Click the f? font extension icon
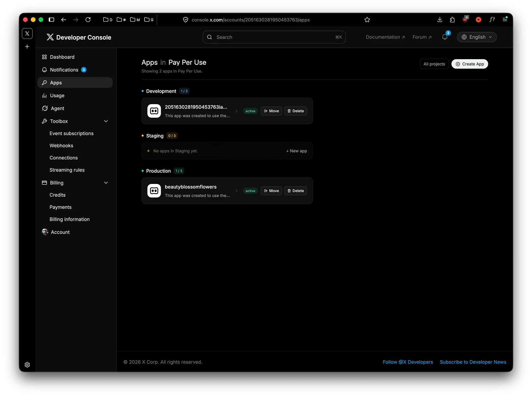The width and height of the screenshot is (532, 397). [x=492, y=20]
